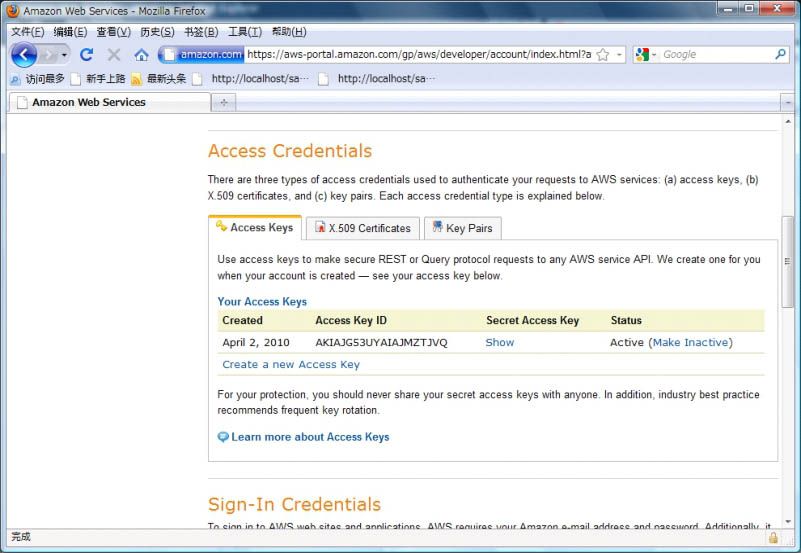Click the Status column header

point(626,321)
